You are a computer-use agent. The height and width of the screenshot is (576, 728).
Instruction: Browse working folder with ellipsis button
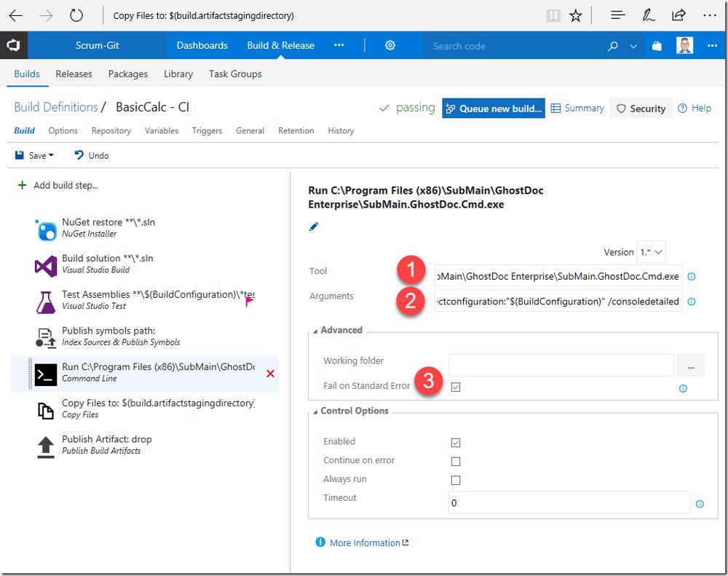[x=691, y=366]
